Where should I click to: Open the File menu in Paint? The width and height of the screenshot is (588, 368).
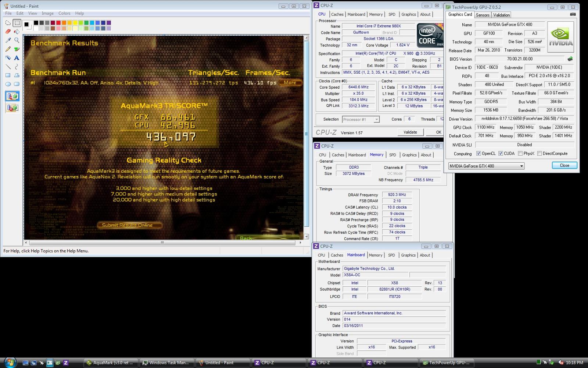click(x=8, y=13)
